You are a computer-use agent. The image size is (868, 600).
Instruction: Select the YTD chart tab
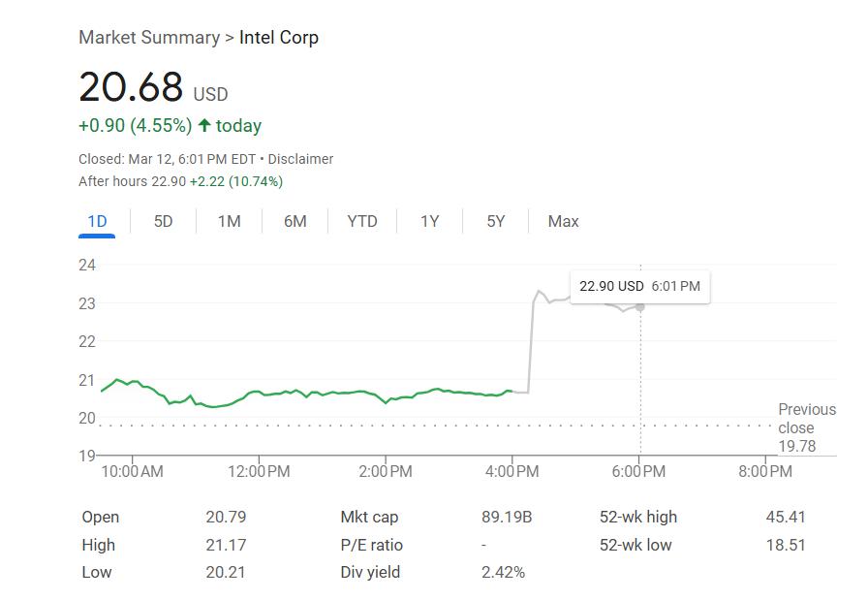click(x=362, y=221)
